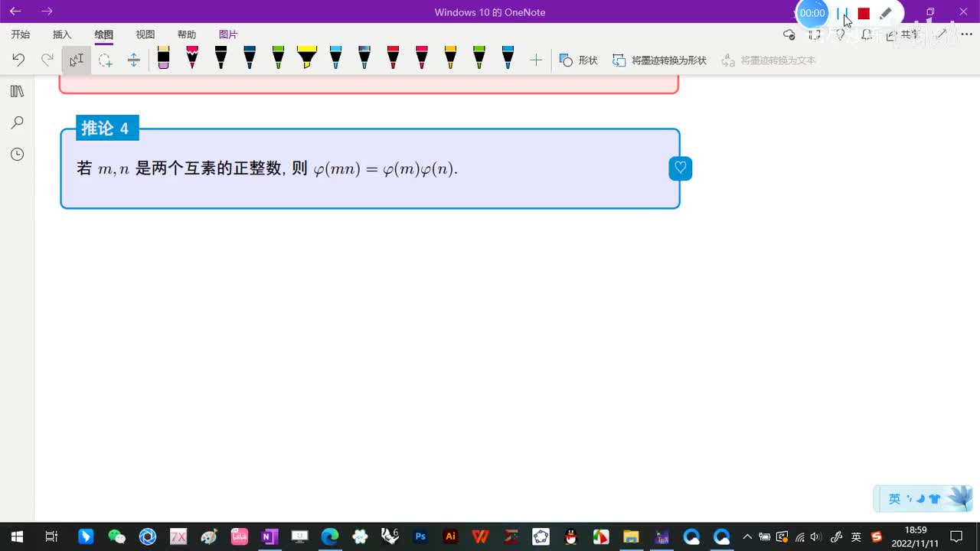
Task: Open the 帮助 ribbon tab
Action: coord(187,34)
